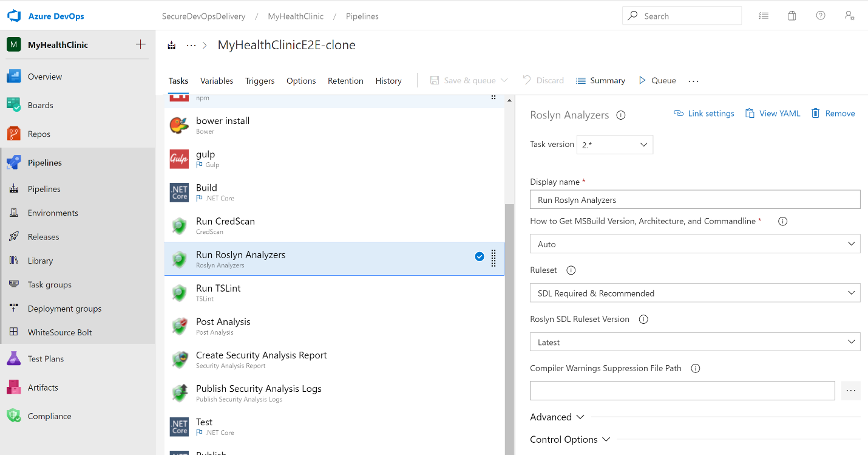Viewport: 868px width, 455px height.
Task: Click the Azure DevOps logo icon
Action: pos(14,16)
